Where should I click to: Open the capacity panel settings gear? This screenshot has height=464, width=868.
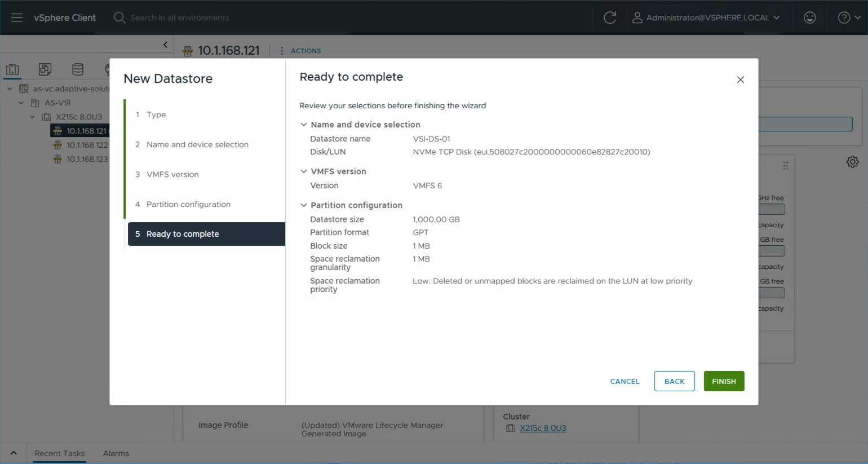point(852,162)
